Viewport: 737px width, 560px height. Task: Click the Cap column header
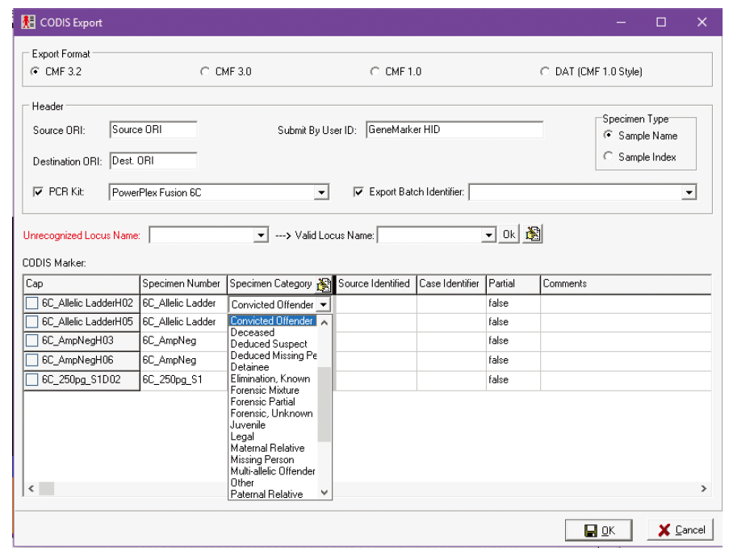point(82,284)
